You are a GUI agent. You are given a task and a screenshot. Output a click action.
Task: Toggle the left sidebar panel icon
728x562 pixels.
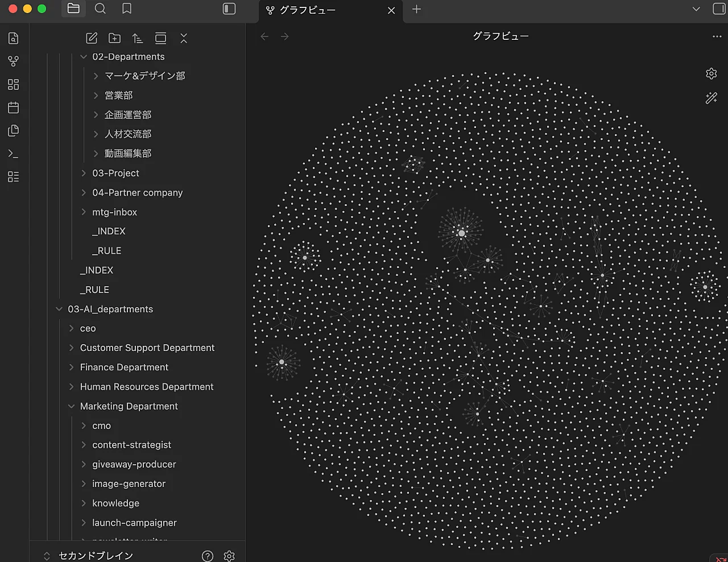pyautogui.click(x=229, y=9)
